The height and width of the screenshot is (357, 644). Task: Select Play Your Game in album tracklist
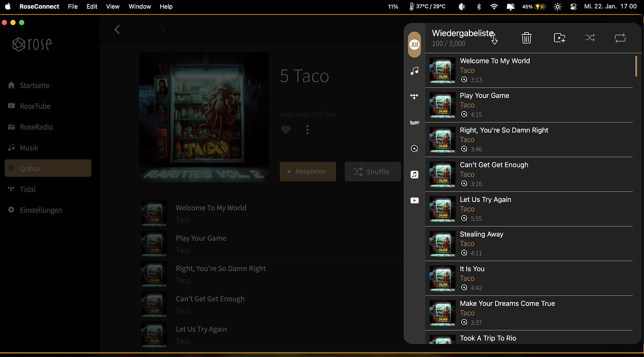(271, 244)
